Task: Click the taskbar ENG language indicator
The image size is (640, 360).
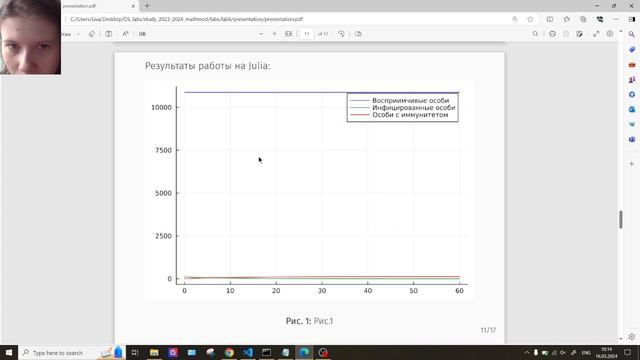Action: point(587,353)
